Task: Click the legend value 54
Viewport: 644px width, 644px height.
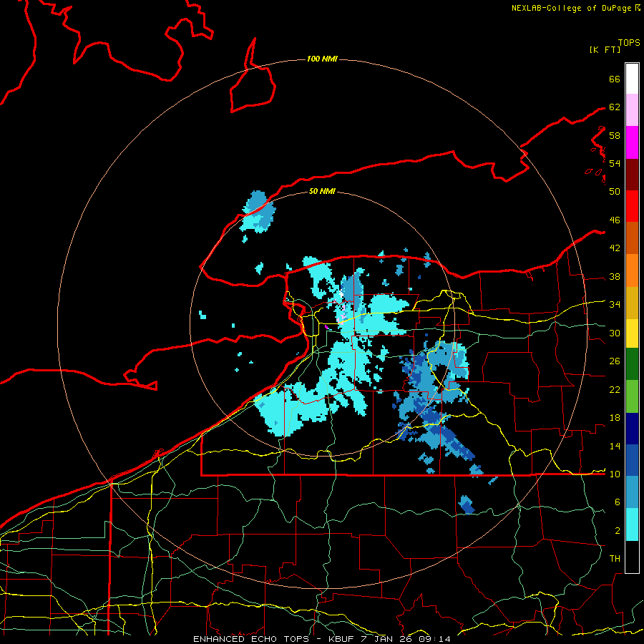Action: pyautogui.click(x=615, y=163)
